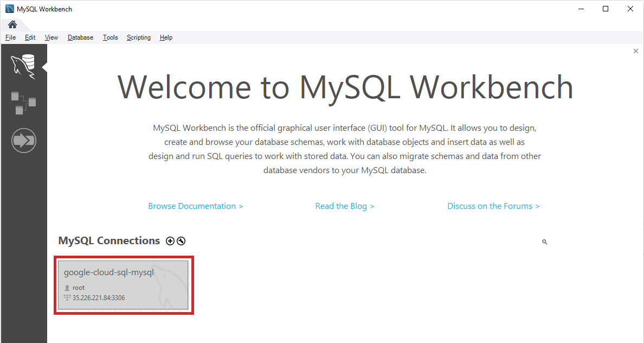The width and height of the screenshot is (644, 343).
Task: Follow the Read the Blog link
Action: (x=345, y=206)
